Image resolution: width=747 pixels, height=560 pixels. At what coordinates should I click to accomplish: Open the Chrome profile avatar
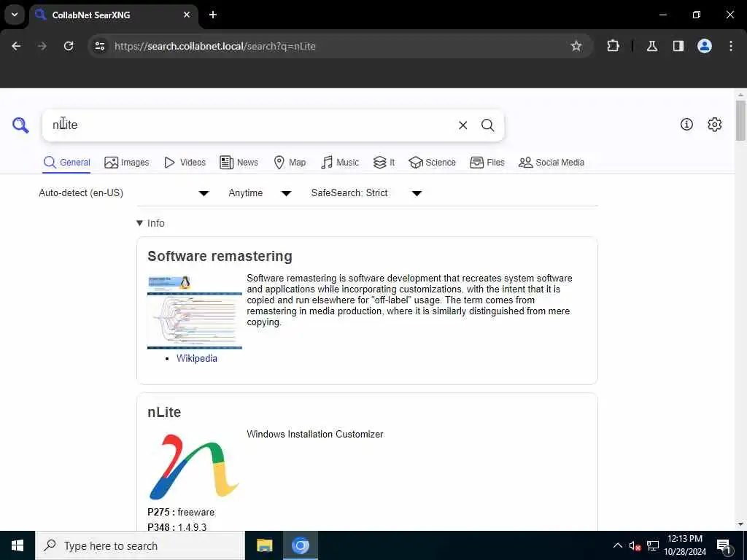pos(704,46)
